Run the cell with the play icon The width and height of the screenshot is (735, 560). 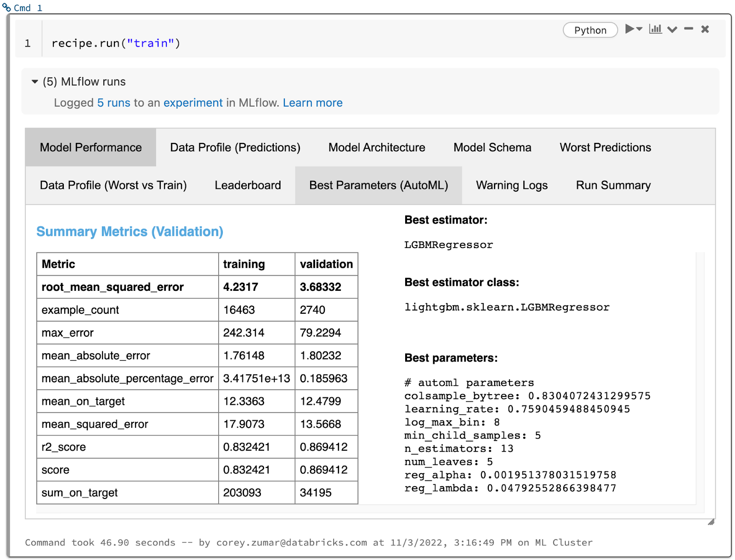click(x=629, y=29)
